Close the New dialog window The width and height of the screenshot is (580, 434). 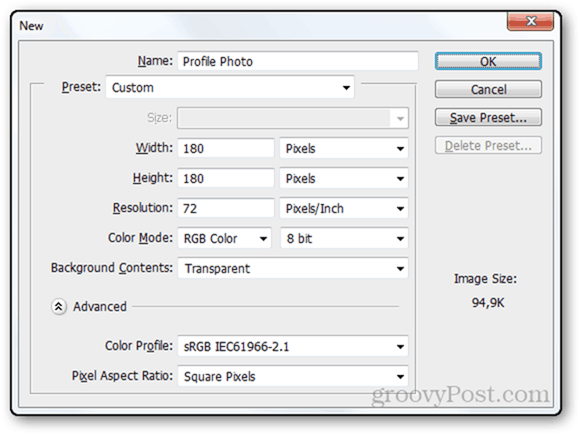click(x=530, y=21)
